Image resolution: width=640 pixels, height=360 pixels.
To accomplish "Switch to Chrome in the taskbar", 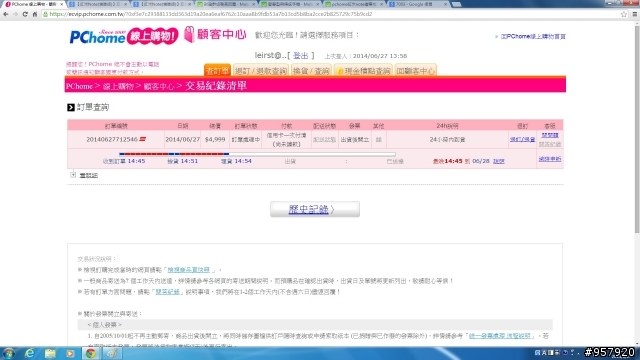I will click(91, 353).
